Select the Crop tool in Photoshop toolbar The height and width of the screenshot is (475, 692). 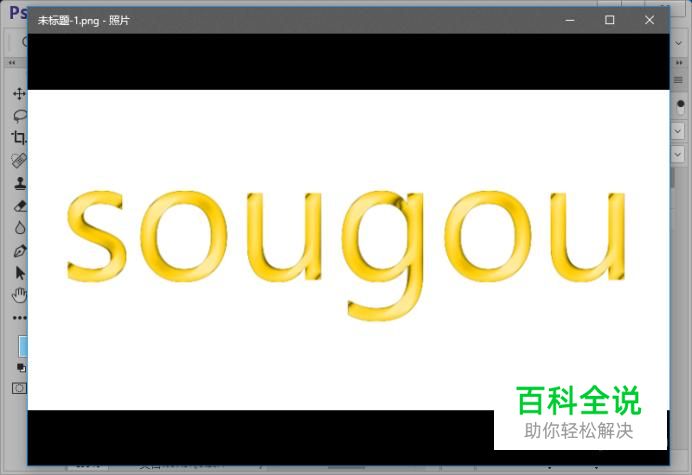[x=19, y=138]
